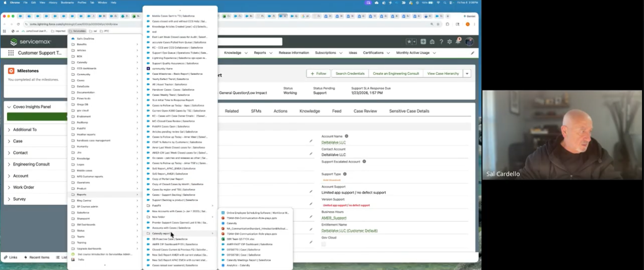Click the green Coveo Insights bar

tap(37, 117)
